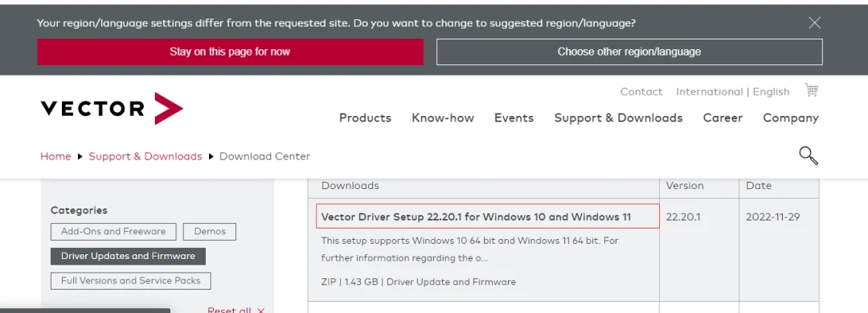Open the Products menu

click(x=366, y=118)
